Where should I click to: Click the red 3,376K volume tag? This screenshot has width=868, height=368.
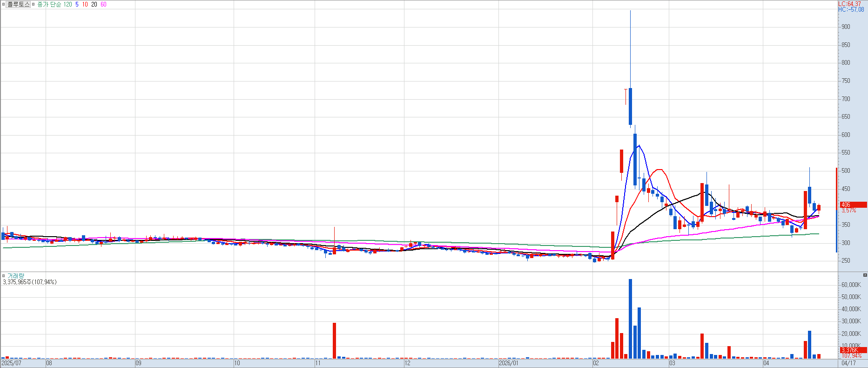coord(853,350)
